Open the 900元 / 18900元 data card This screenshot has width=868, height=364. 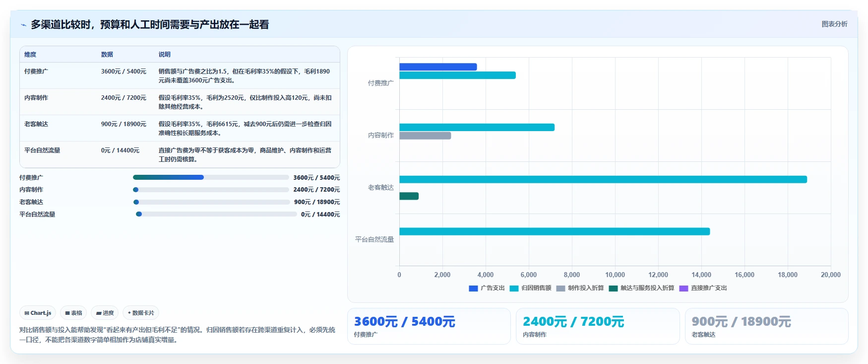click(767, 326)
